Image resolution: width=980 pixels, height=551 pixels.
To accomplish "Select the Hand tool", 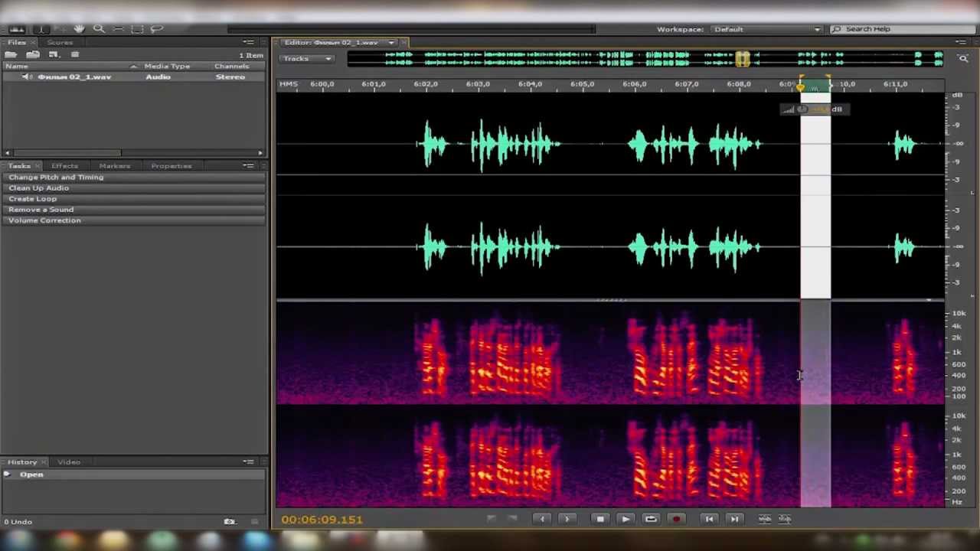I will pyautogui.click(x=79, y=29).
